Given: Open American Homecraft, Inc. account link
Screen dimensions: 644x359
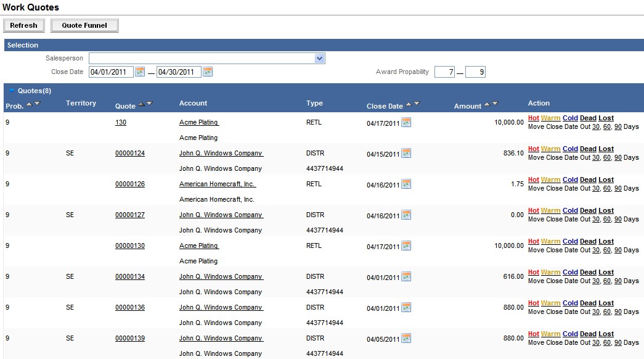Looking at the screenshot, I should pyautogui.click(x=217, y=184).
